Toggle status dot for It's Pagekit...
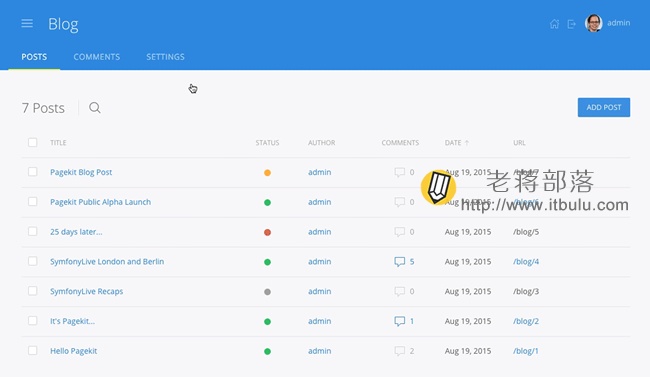This screenshot has width=650, height=377. pyautogui.click(x=267, y=321)
